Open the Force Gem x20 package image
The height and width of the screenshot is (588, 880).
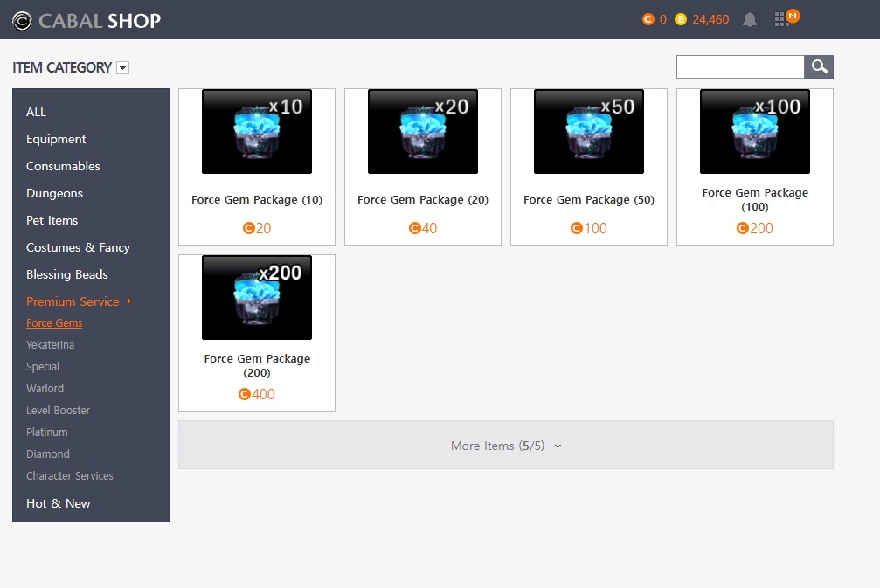pyautogui.click(x=423, y=131)
